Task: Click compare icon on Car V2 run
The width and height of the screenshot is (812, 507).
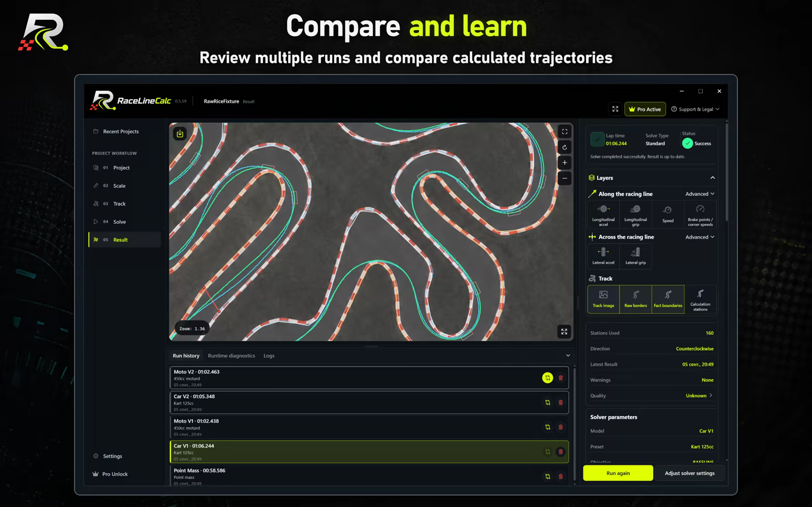Action: tap(548, 402)
